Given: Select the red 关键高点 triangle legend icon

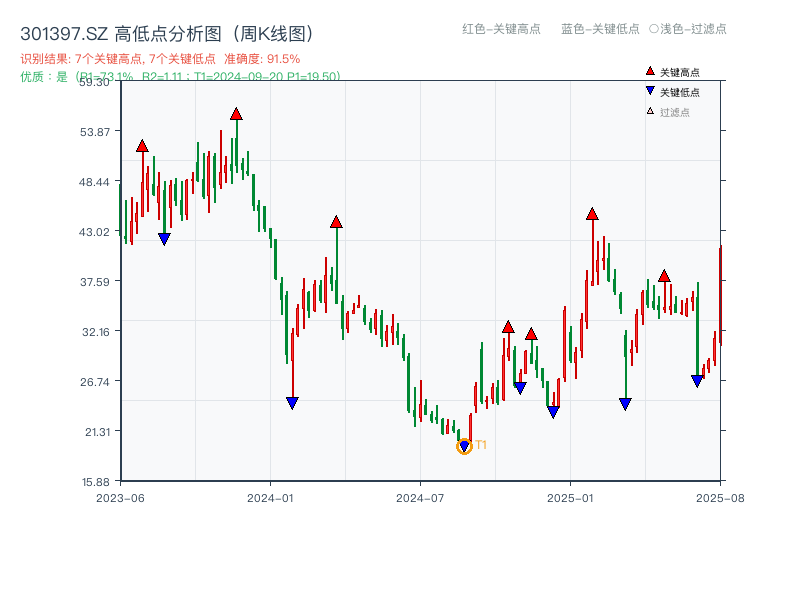Looking at the screenshot, I should point(648,70).
